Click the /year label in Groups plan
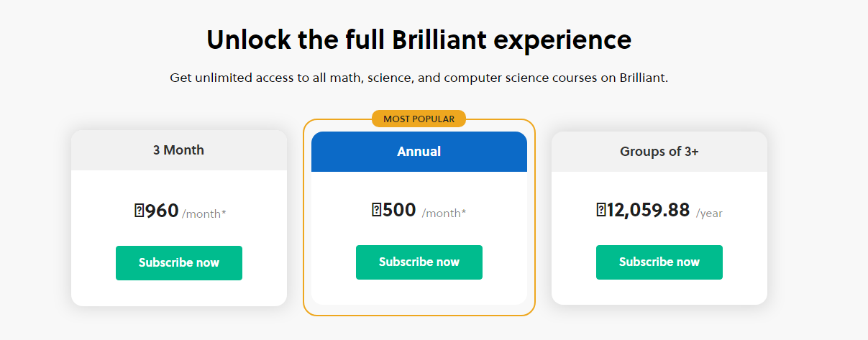The width and height of the screenshot is (868, 340). (x=709, y=213)
